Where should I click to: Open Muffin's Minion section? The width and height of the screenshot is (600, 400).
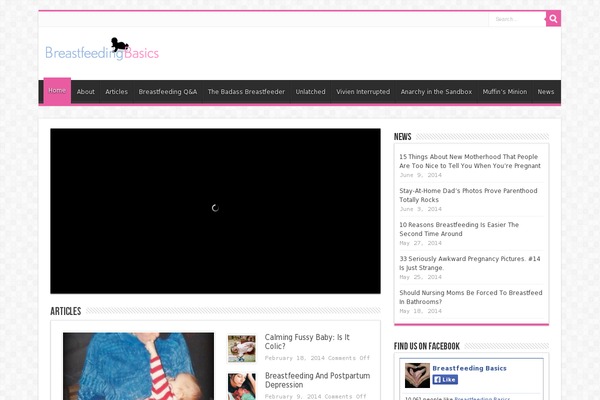[x=504, y=92]
